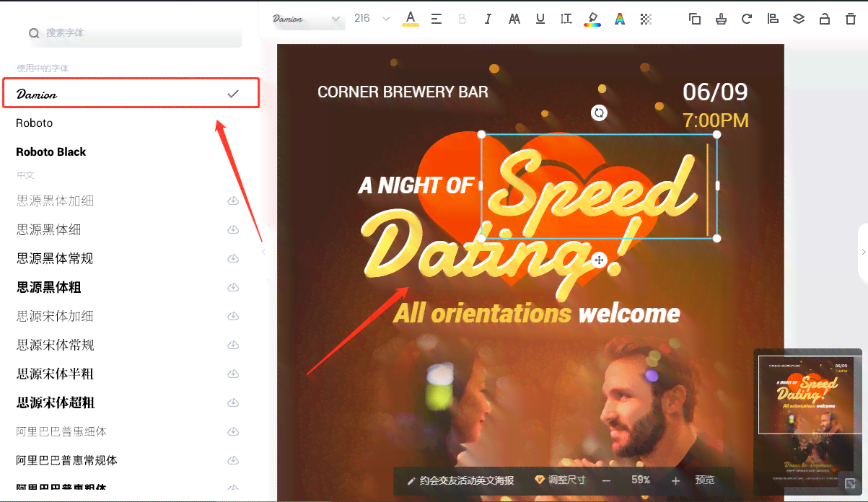Open the layer order icon
The image size is (868, 502).
coord(799,19)
